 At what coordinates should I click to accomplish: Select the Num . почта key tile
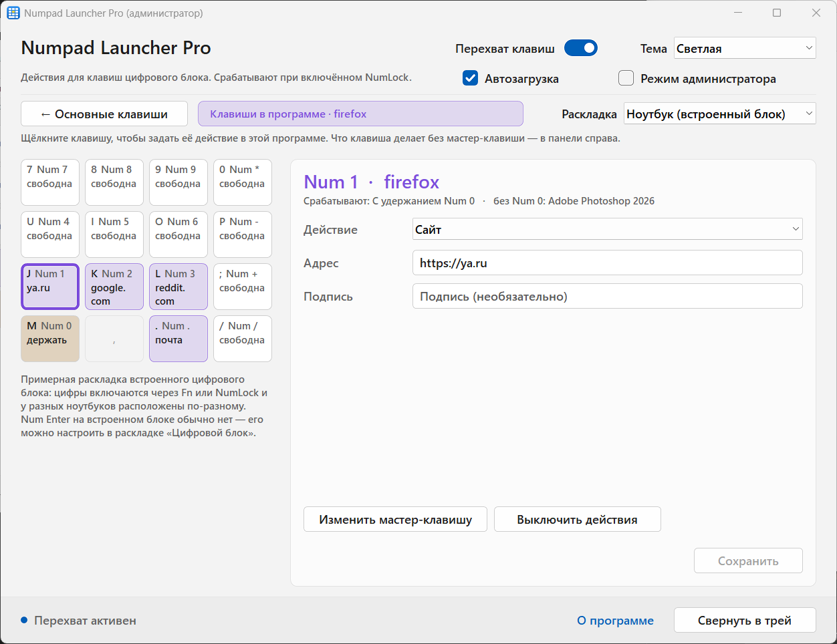(x=178, y=339)
